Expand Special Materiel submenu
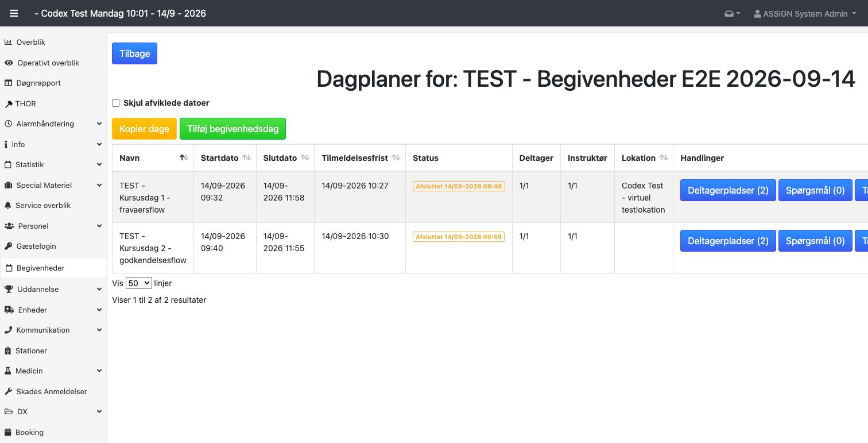868x443 pixels. (x=53, y=185)
